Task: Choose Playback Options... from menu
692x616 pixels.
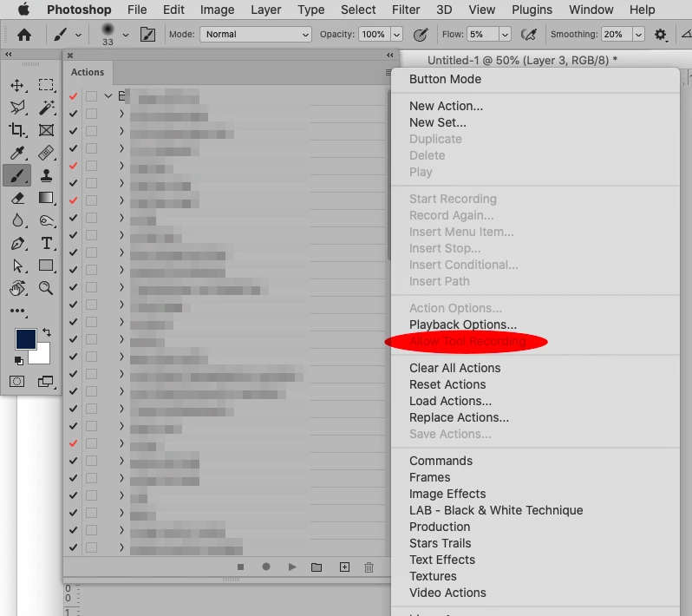Action: click(x=463, y=324)
